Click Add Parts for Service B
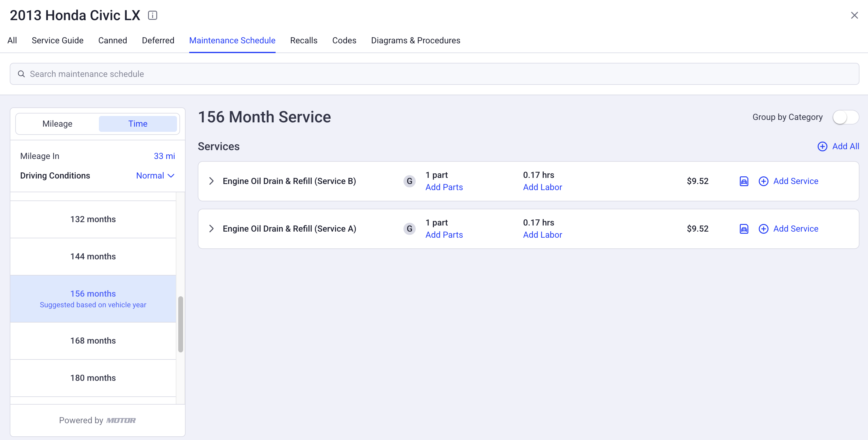The height and width of the screenshot is (440, 868). pos(444,187)
